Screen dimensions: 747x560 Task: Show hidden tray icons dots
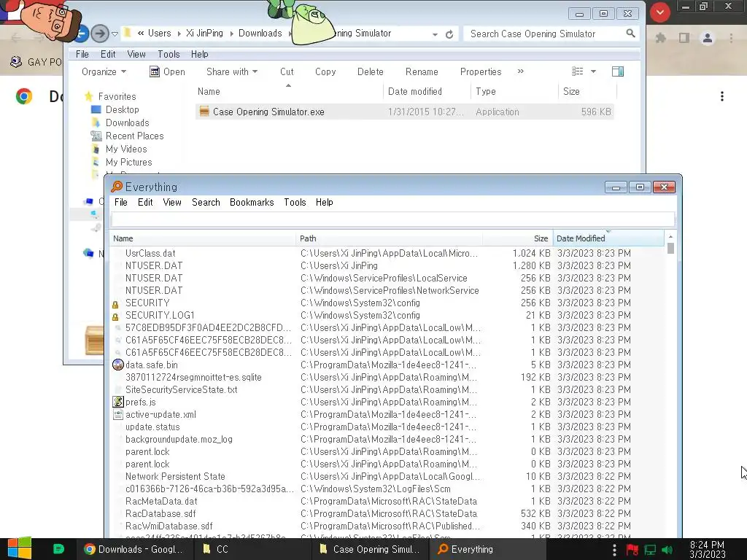click(x=614, y=550)
